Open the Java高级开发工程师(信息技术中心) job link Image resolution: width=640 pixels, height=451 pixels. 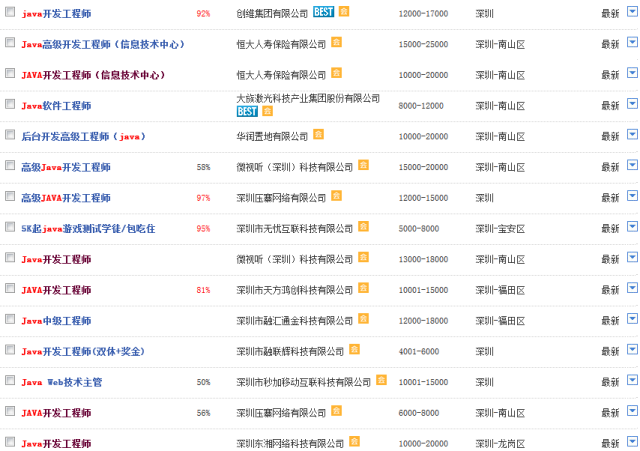click(103, 44)
